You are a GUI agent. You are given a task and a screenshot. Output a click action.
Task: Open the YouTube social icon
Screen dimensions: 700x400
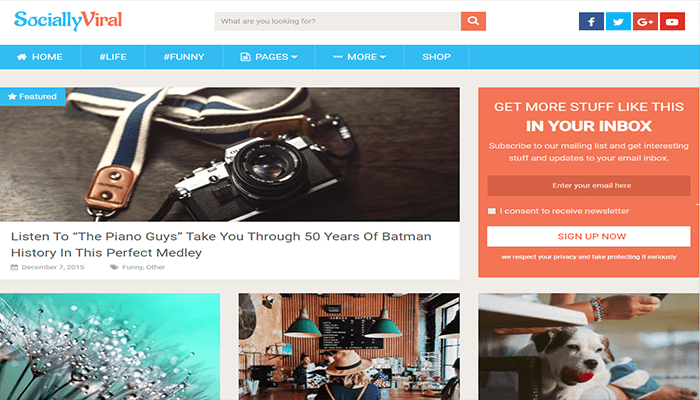coord(672,21)
